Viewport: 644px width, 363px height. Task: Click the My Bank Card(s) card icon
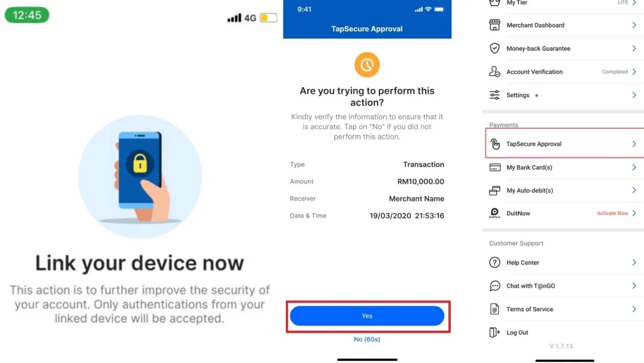click(495, 167)
